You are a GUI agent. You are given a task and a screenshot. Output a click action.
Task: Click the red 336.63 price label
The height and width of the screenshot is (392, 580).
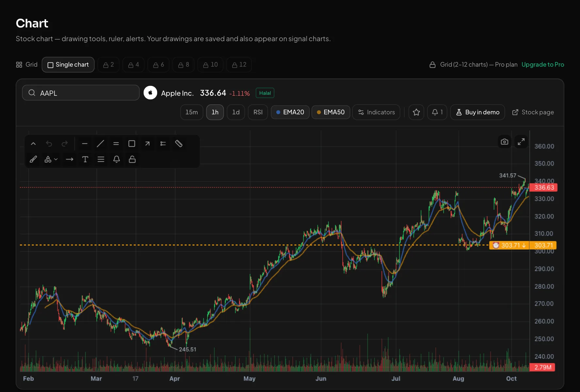tap(543, 188)
